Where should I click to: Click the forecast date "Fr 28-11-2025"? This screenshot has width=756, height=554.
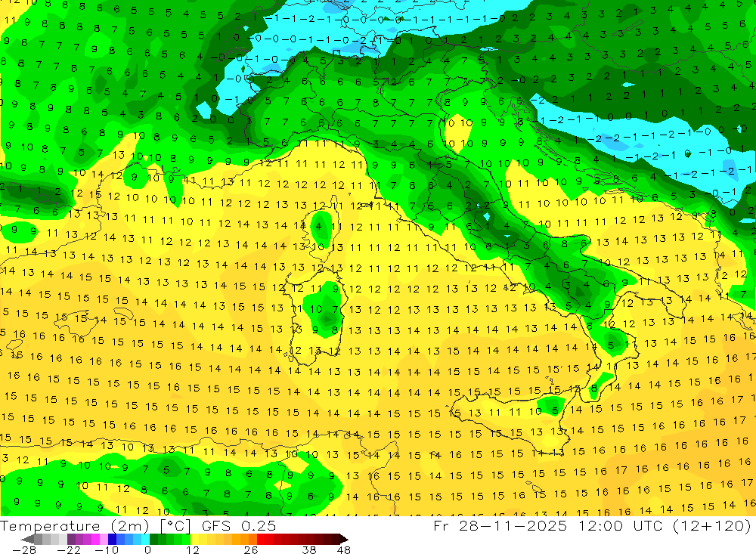[x=500, y=525]
